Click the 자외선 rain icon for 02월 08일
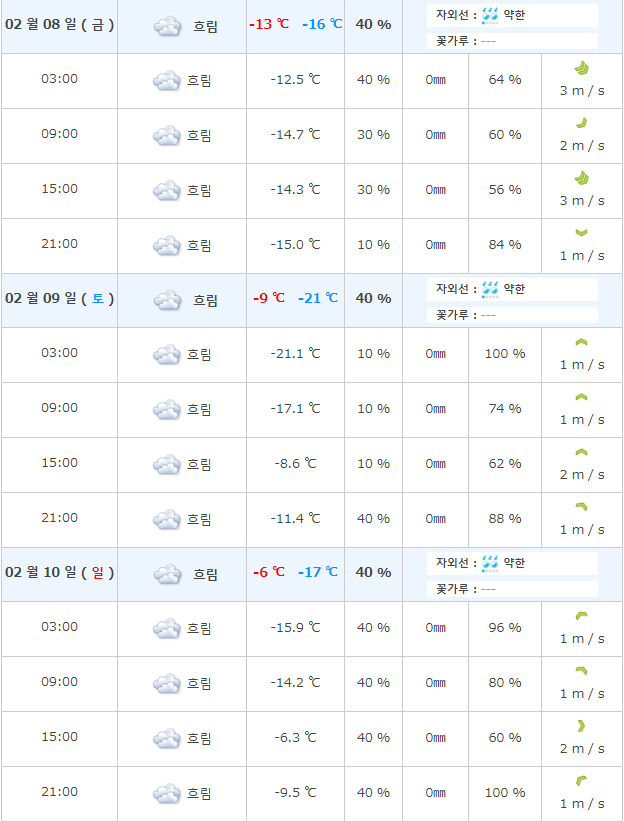 (x=490, y=15)
